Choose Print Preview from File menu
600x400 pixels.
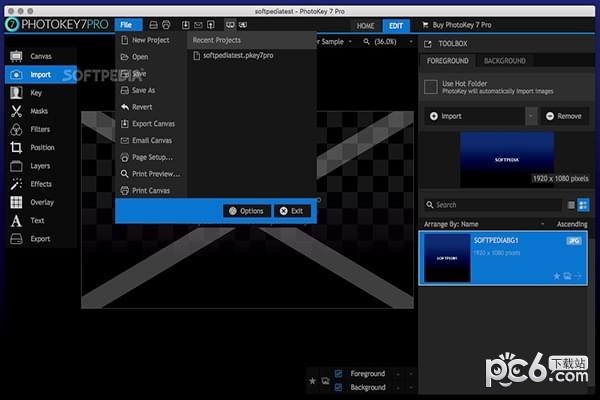[151, 174]
